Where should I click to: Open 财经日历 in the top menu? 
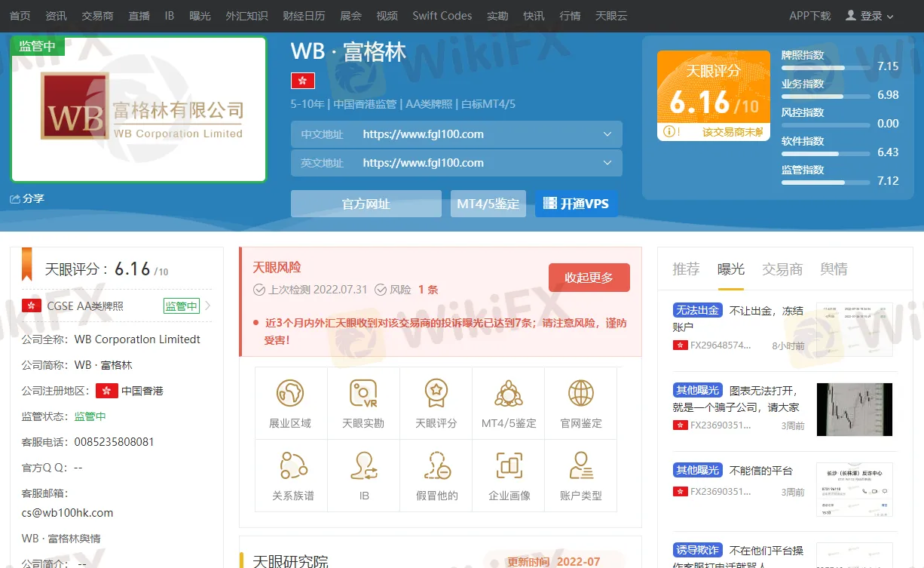pyautogui.click(x=304, y=16)
